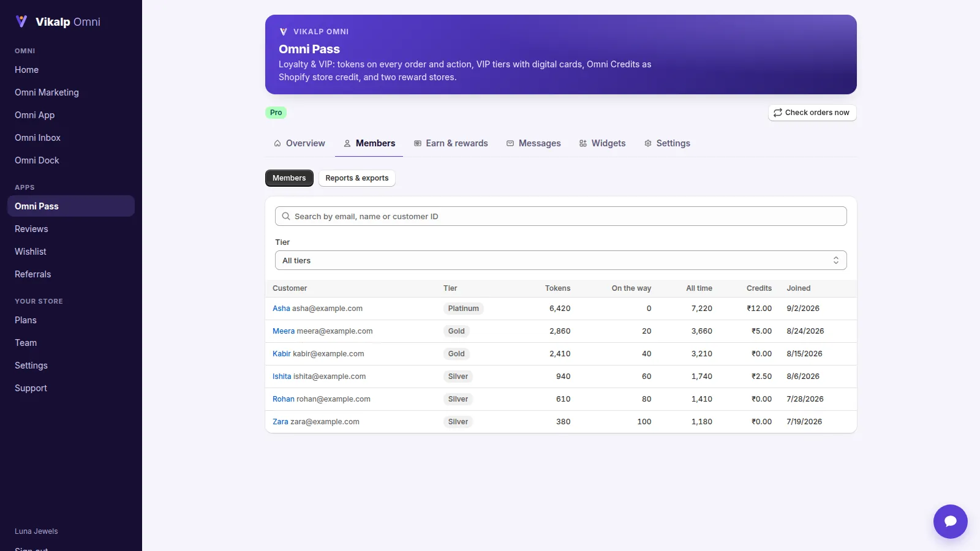Open Rohan's customer profile link
Viewport: 980px width, 551px height.
pyautogui.click(x=284, y=399)
